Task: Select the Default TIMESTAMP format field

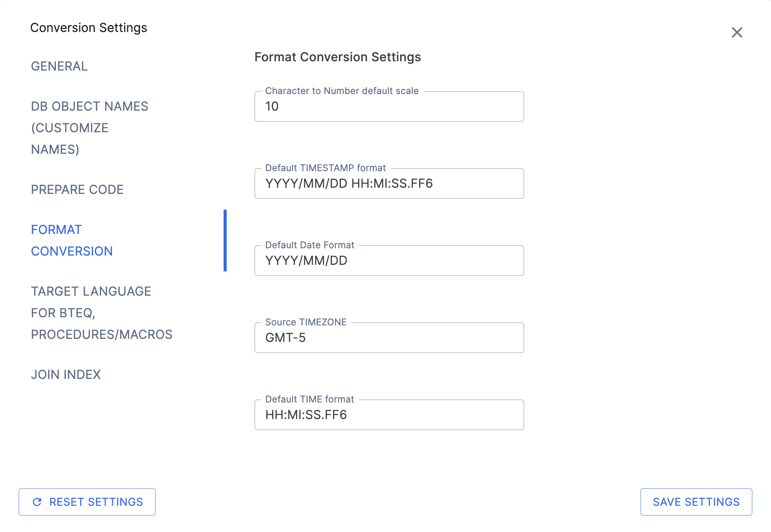Action: tap(389, 184)
